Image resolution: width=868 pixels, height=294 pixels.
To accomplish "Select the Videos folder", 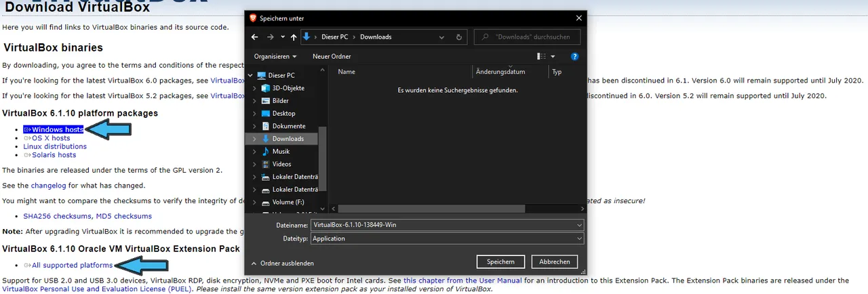I will [x=281, y=164].
